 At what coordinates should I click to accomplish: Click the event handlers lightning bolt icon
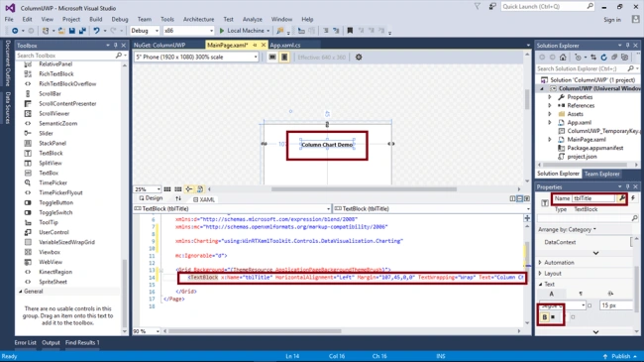click(633, 198)
